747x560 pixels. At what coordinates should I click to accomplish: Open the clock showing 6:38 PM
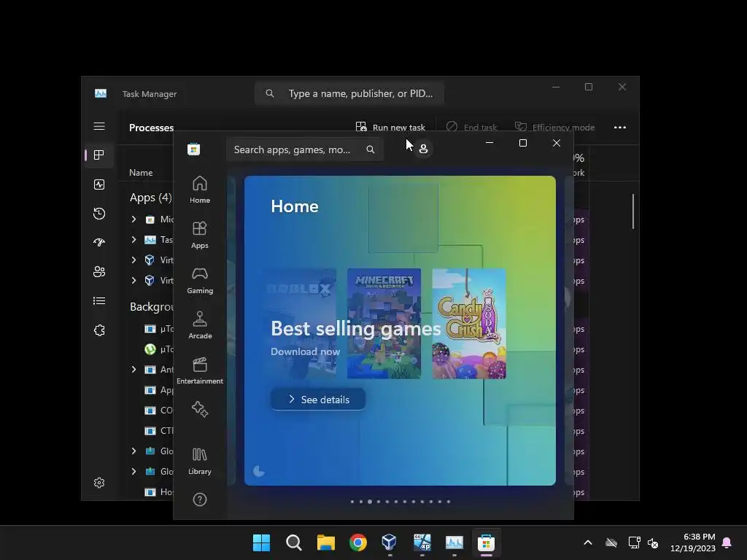point(693,542)
